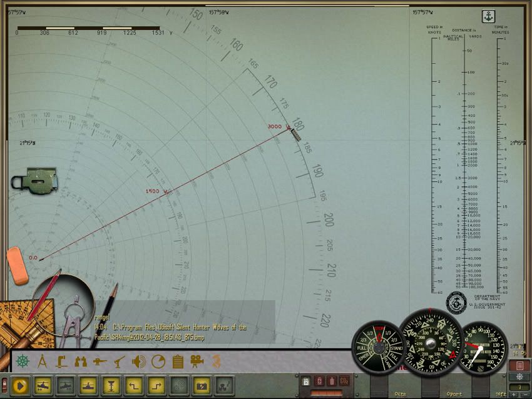Order surface the boat submarine icon
The width and height of the screenshot is (532, 399).
tap(43, 386)
